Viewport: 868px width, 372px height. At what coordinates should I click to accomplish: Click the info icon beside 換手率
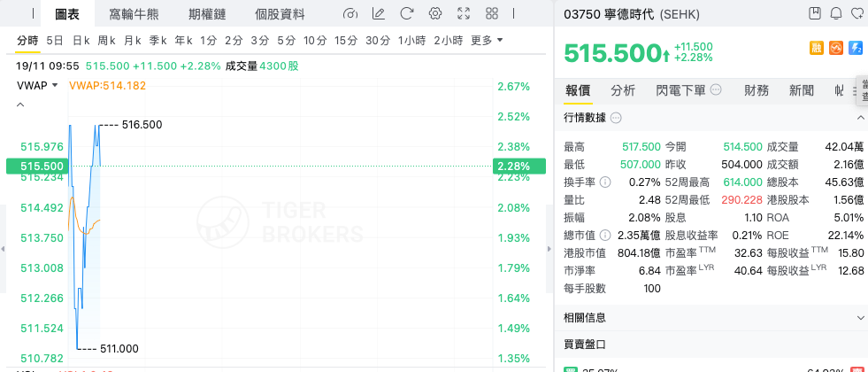605,182
